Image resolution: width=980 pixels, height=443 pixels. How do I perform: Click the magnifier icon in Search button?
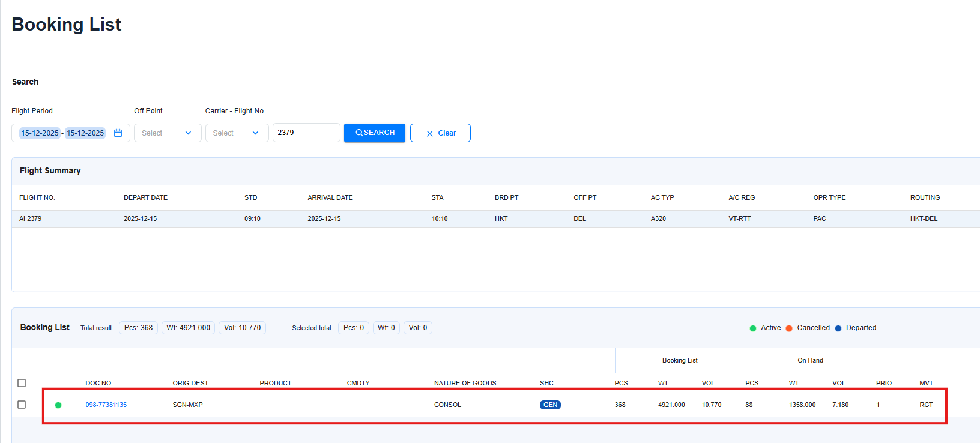(x=359, y=133)
